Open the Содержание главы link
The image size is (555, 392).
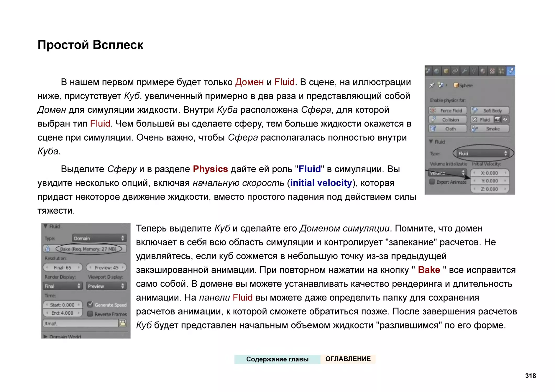(277, 359)
